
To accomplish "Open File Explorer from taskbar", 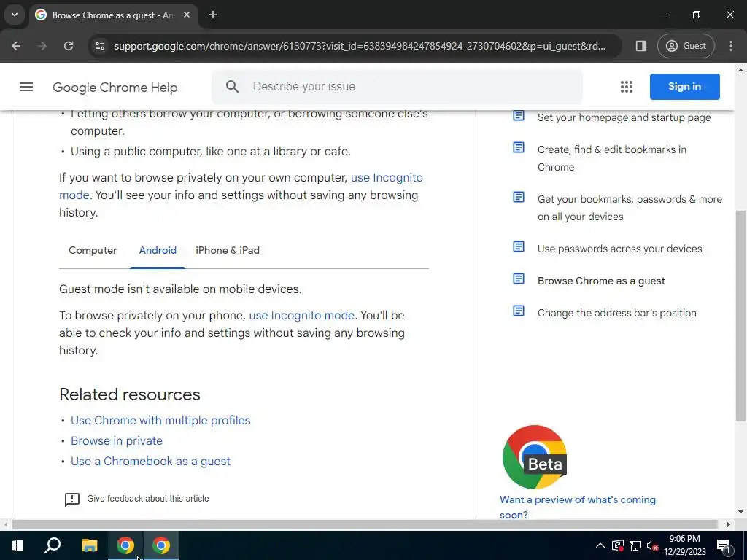I will (x=89, y=545).
